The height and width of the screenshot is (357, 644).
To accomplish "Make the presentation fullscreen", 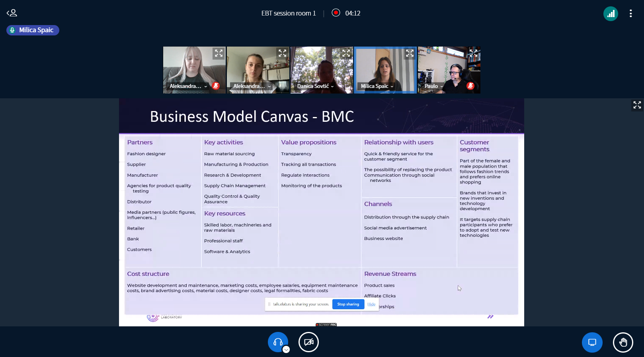I will click(637, 105).
